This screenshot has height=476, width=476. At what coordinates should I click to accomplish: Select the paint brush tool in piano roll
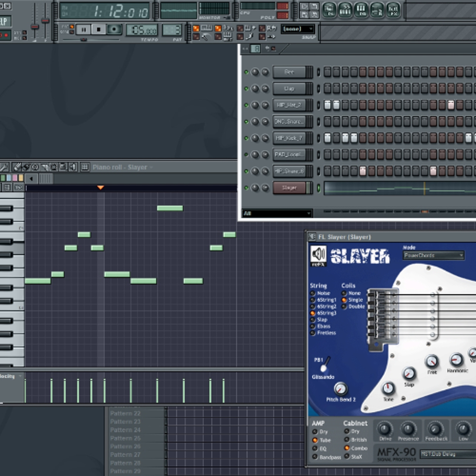(x=26, y=167)
